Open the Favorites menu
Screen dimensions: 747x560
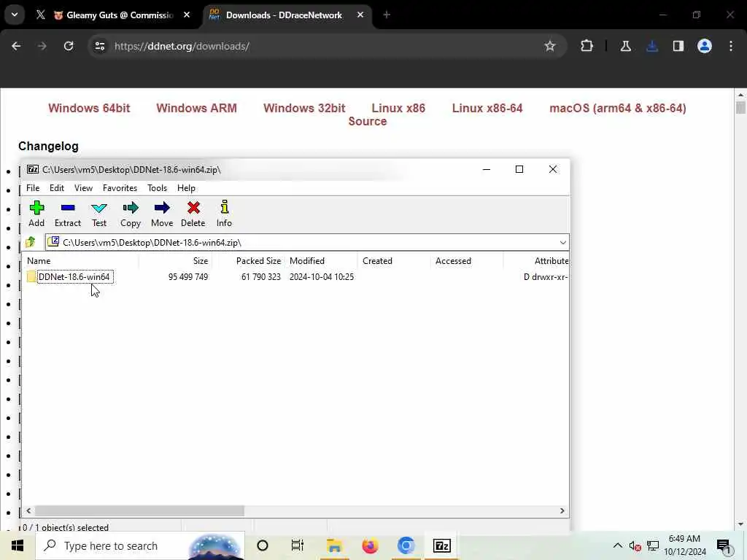pyautogui.click(x=120, y=188)
